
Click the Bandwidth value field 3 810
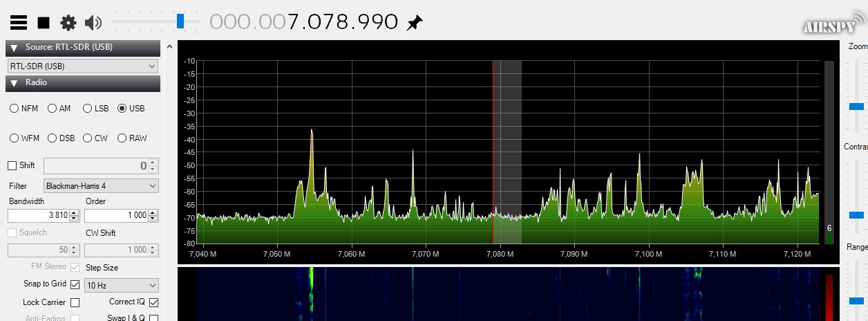click(43, 215)
